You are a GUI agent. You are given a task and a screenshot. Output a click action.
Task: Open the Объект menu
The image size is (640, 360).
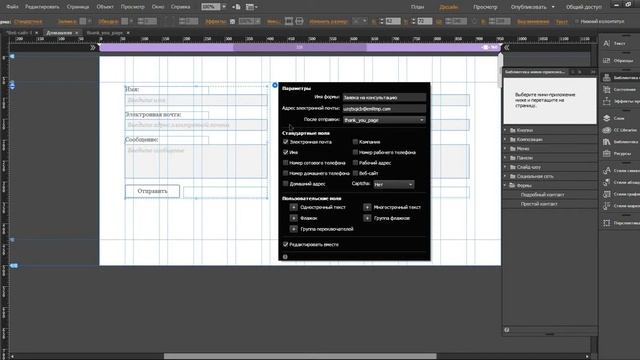(105, 7)
